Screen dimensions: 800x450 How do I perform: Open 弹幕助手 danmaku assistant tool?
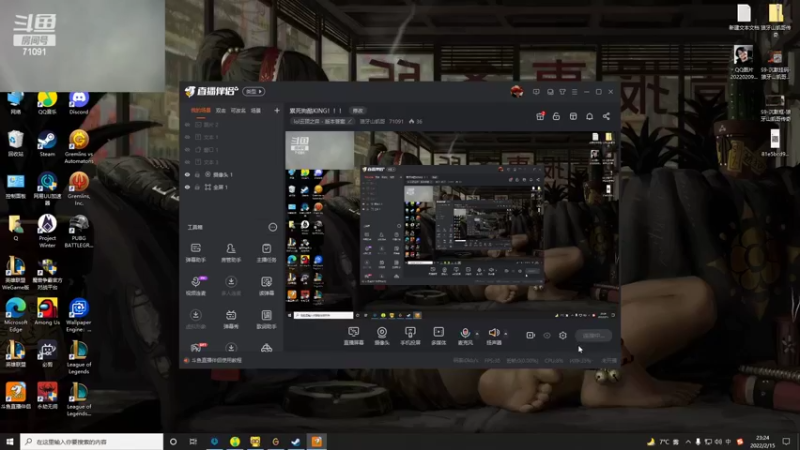tap(195, 253)
